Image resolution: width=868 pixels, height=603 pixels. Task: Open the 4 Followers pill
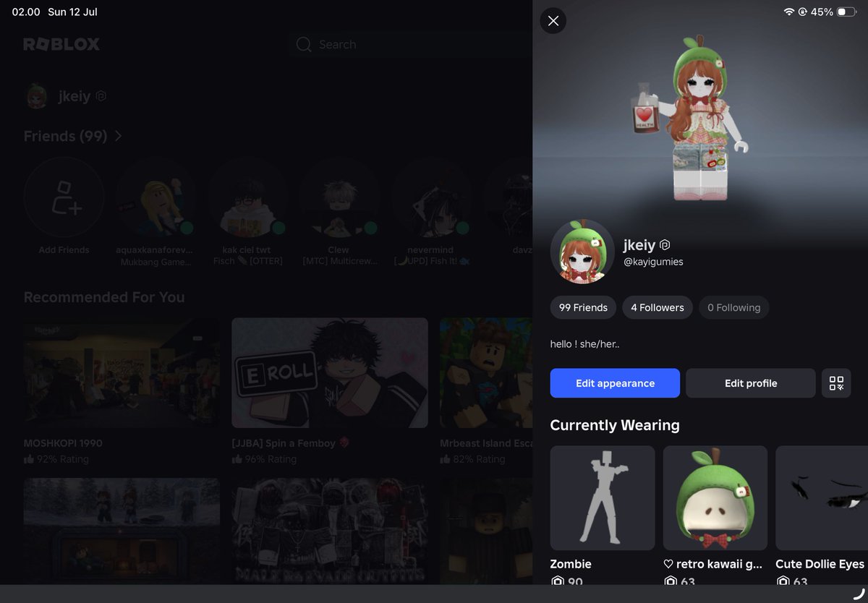click(658, 307)
